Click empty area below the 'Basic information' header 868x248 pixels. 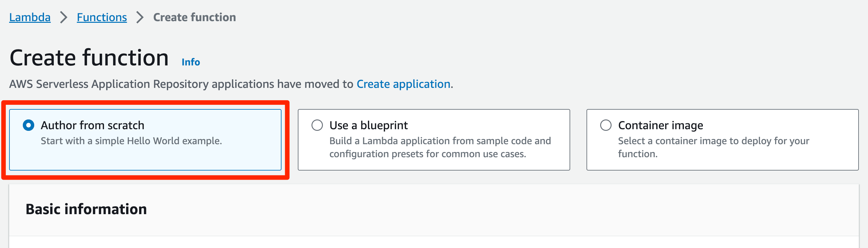click(434, 242)
